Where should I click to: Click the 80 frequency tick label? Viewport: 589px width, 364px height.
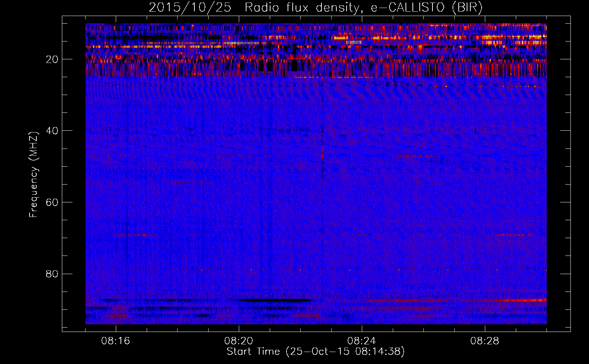[52, 274]
